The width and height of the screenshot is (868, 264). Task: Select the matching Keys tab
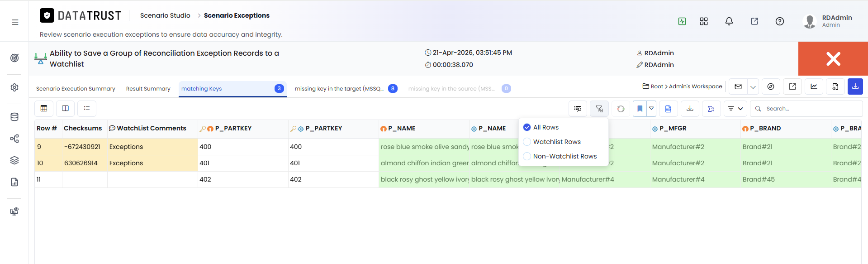232,89
